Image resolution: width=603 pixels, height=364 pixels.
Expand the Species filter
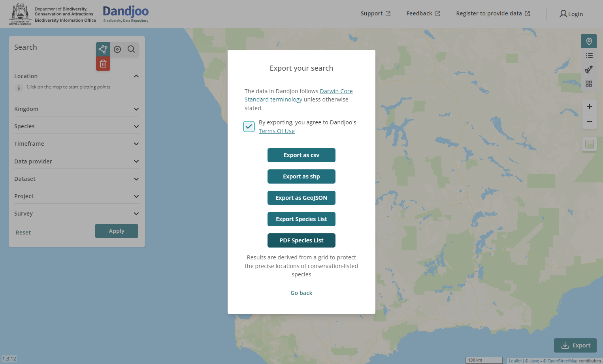click(77, 126)
